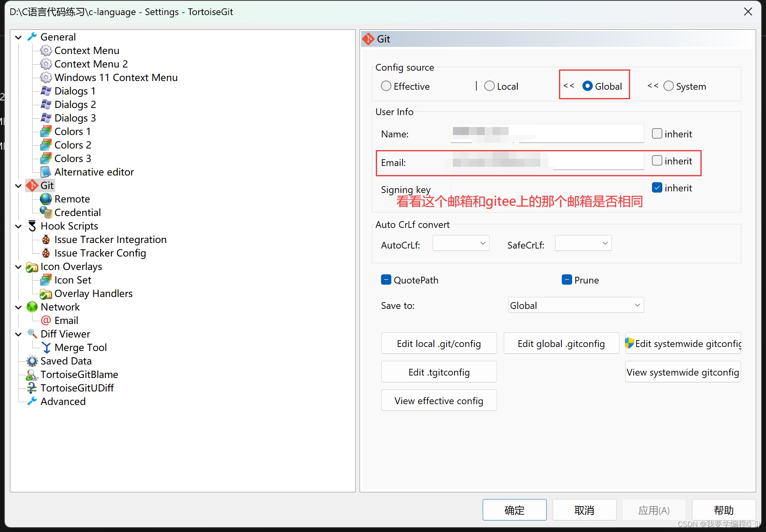Click the Icon Overlays folder icon

coord(32,266)
